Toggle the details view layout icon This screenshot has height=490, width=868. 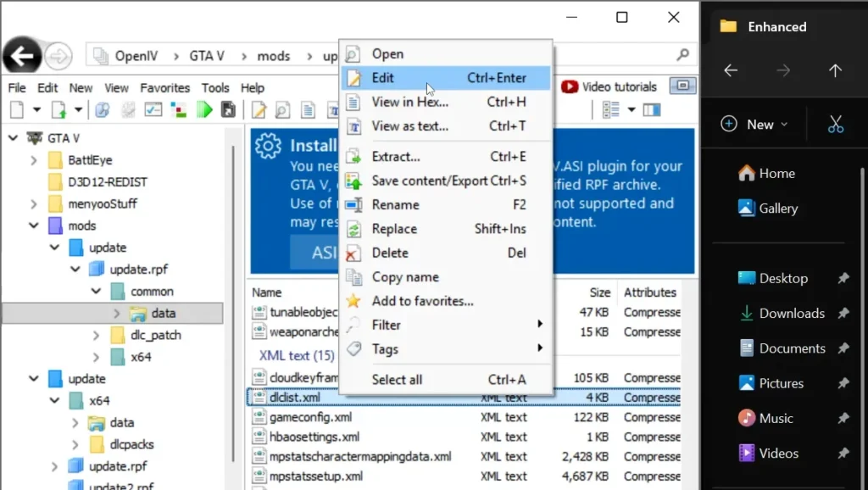tap(612, 109)
